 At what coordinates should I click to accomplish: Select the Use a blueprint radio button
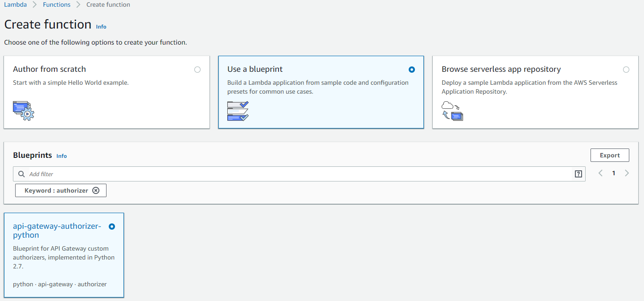click(411, 70)
